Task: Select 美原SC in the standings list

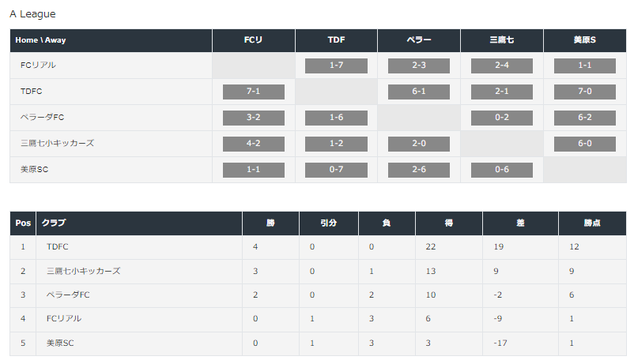Action: pos(60,343)
